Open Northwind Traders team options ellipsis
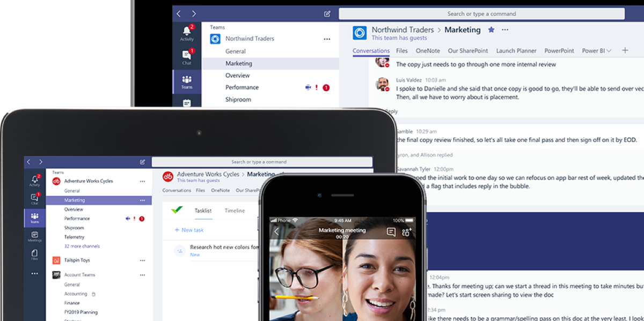This screenshot has height=321, width=644. (x=327, y=39)
